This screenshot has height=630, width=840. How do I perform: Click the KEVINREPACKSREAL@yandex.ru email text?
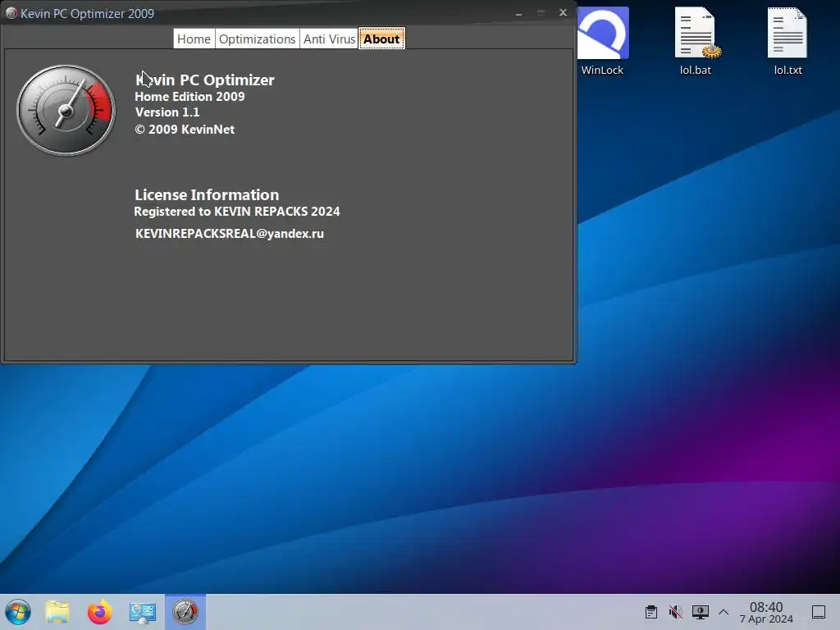tap(230, 234)
